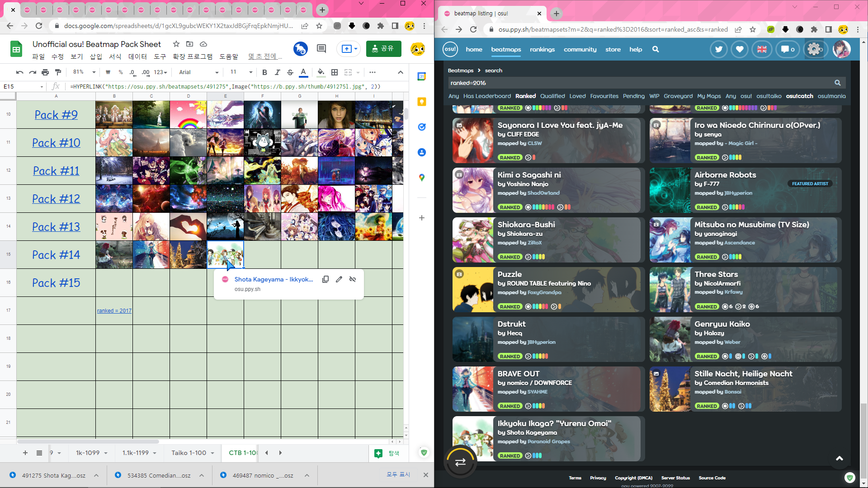Click the osu! back-to-top arrow
This screenshot has width=868, height=488.
click(x=840, y=459)
